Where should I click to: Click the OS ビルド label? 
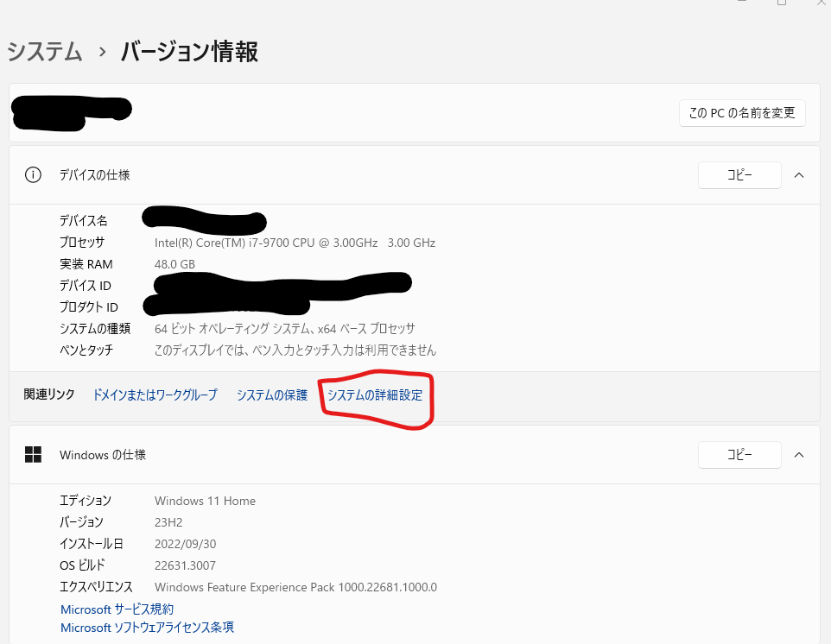coord(82,565)
